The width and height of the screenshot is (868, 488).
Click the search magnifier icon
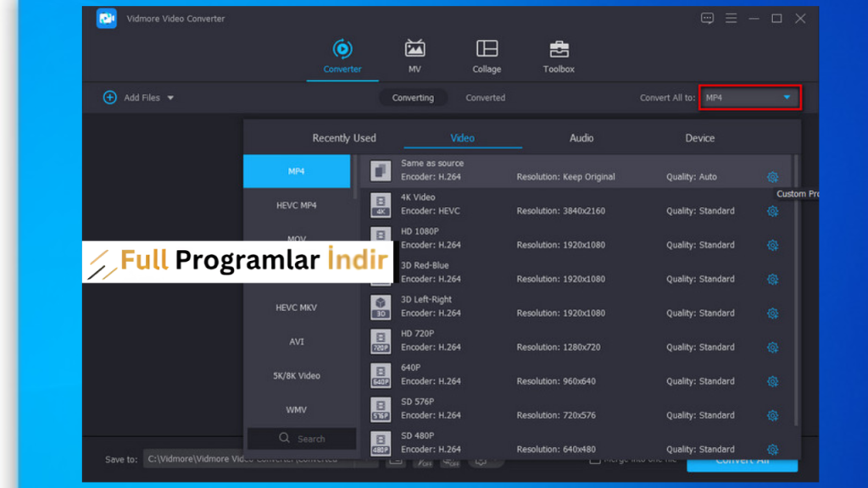point(284,438)
